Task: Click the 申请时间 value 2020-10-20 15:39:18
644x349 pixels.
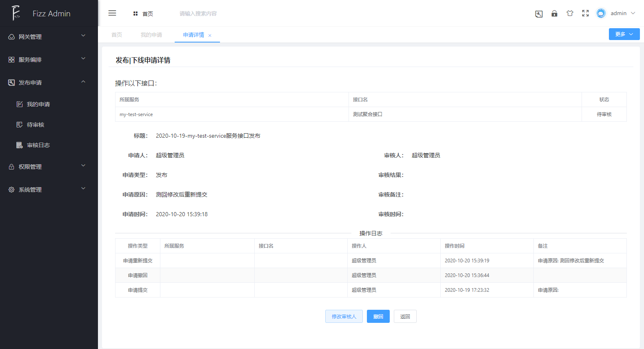Action: (182, 214)
